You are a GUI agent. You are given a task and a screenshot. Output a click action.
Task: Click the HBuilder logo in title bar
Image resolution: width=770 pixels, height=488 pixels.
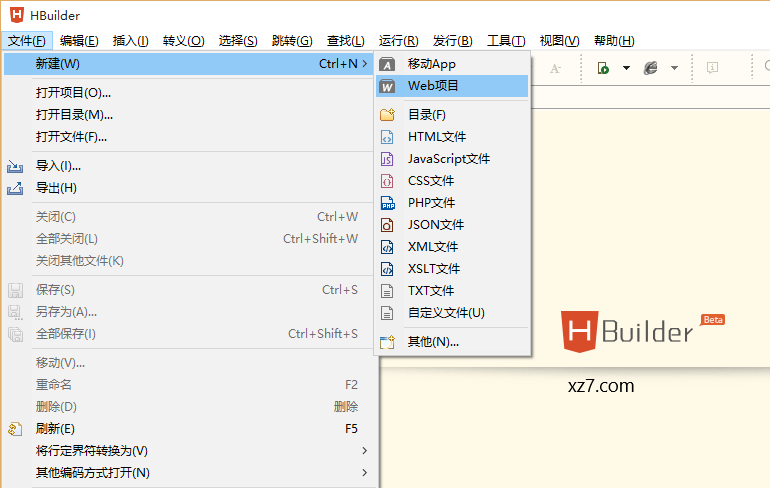tap(17, 15)
